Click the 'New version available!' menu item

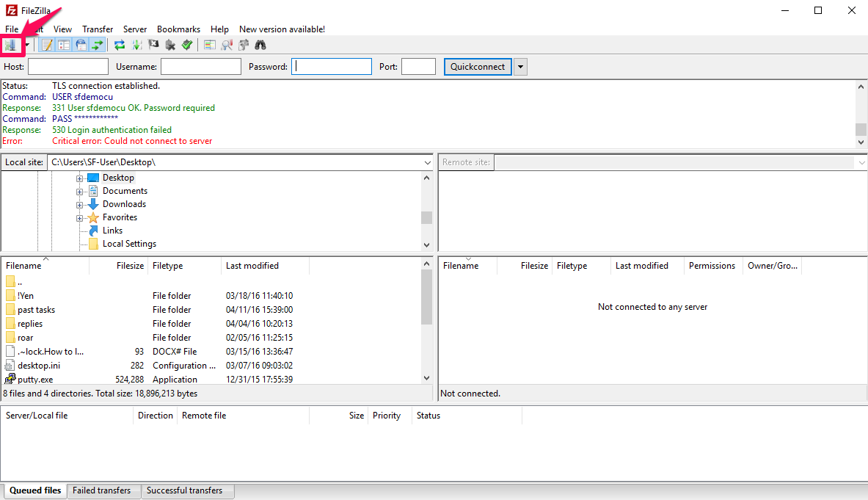[282, 29]
